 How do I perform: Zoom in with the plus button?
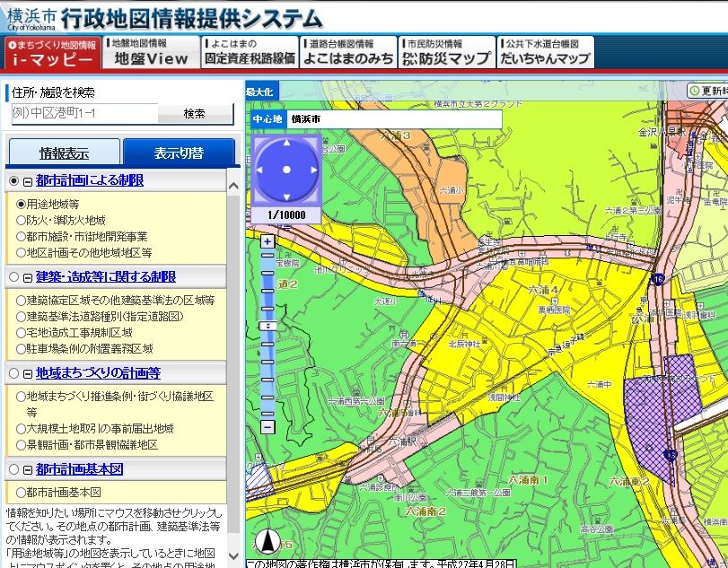point(268,241)
